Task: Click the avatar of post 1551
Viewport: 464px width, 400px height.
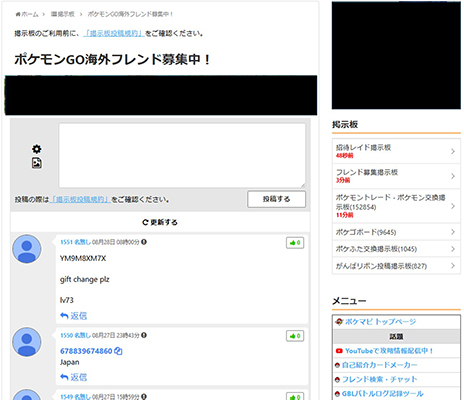Action: [x=27, y=249]
